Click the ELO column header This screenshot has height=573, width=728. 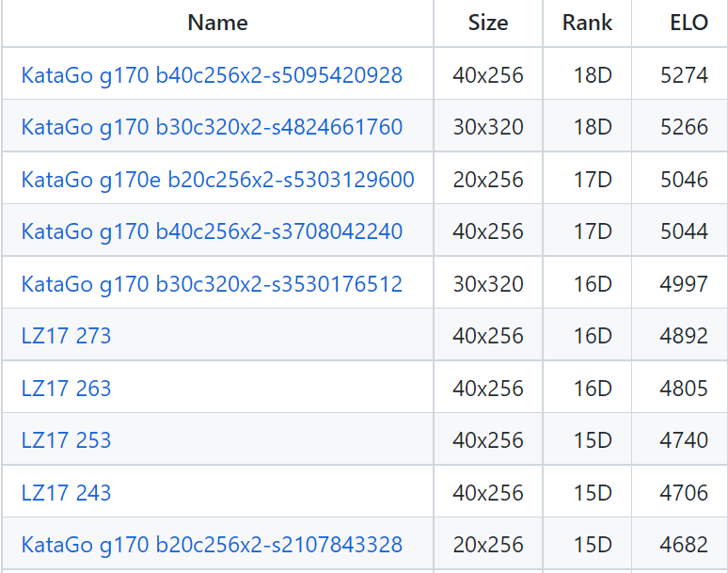click(x=689, y=23)
